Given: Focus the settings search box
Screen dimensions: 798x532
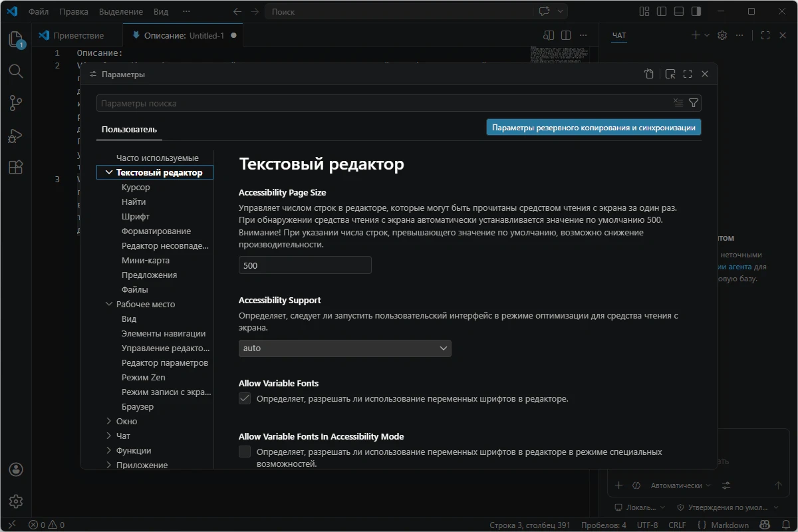Looking at the screenshot, I should 382,104.
